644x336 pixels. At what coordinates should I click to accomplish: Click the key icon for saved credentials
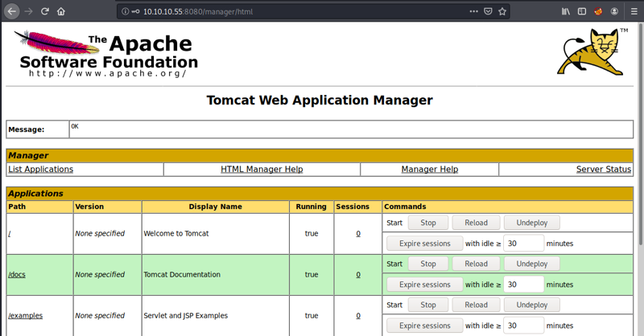[135, 11]
